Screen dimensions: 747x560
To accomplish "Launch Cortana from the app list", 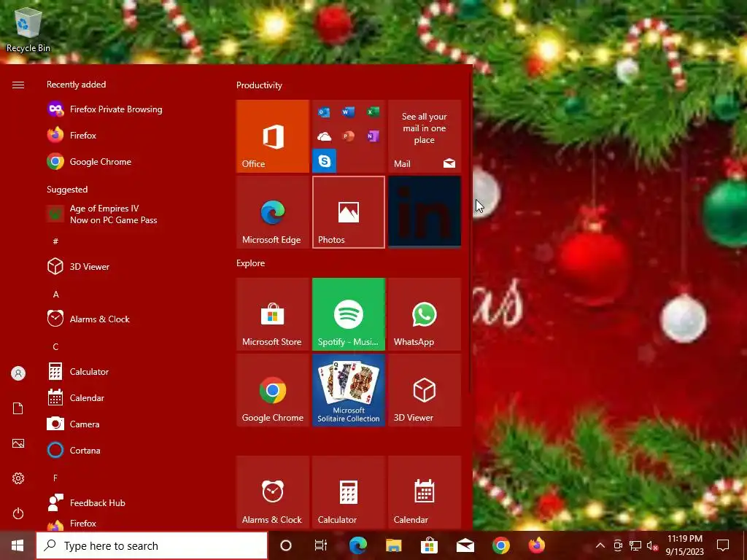I will pos(74,450).
